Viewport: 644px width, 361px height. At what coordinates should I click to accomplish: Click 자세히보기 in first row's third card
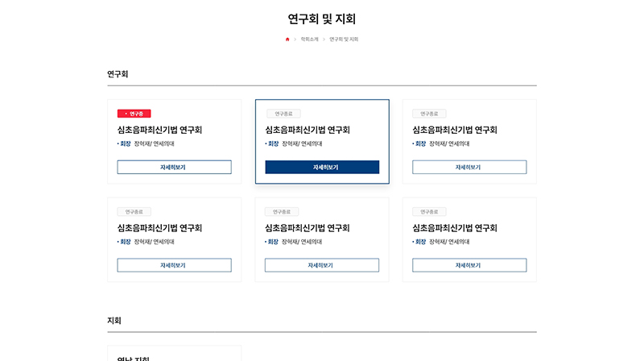(x=469, y=168)
